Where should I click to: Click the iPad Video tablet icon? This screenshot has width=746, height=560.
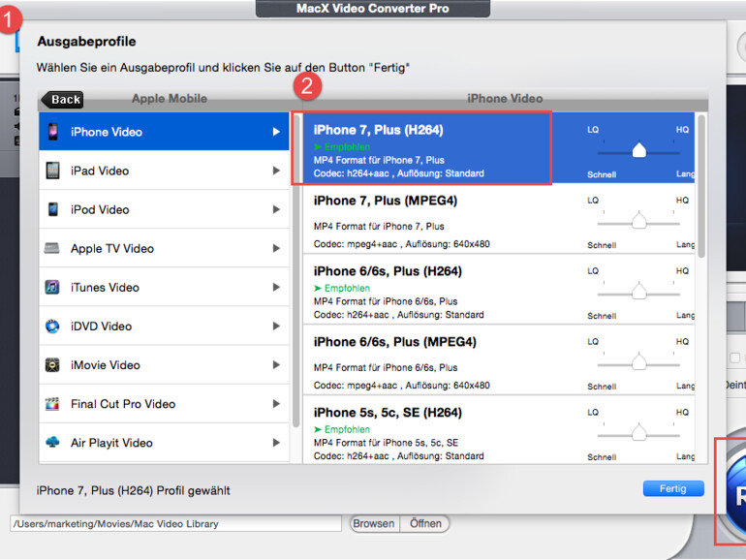(x=53, y=171)
